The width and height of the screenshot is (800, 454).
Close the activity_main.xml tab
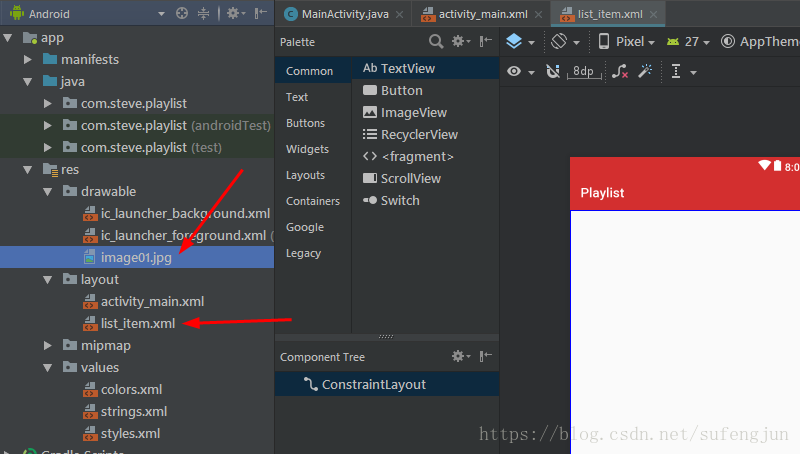coord(538,15)
